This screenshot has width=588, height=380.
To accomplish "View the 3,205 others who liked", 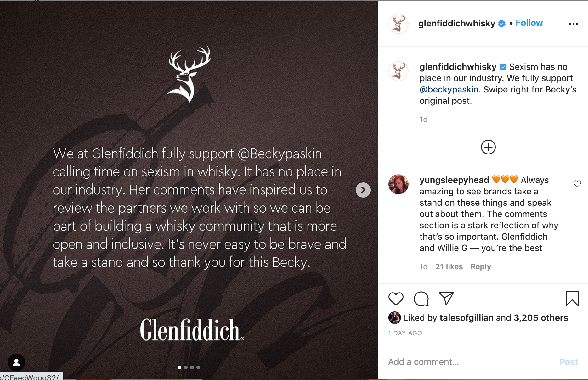I will 540,318.
